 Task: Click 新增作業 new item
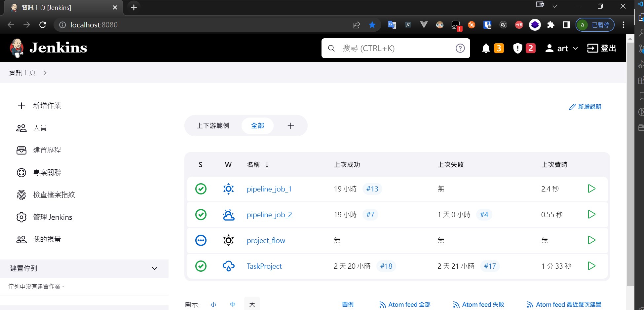[x=39, y=106]
